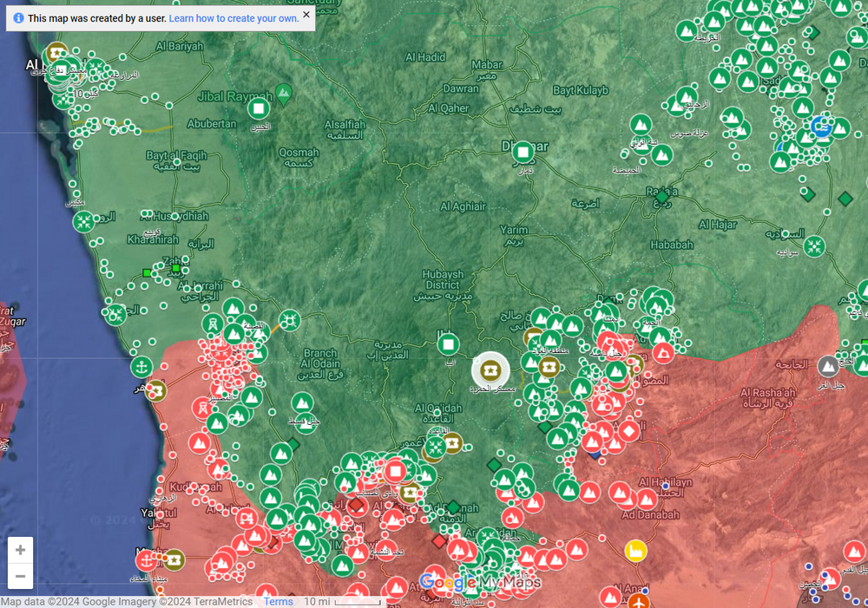Viewport: 868px width, 608px height.
Task: Zoom in on the map
Action: coord(21,551)
